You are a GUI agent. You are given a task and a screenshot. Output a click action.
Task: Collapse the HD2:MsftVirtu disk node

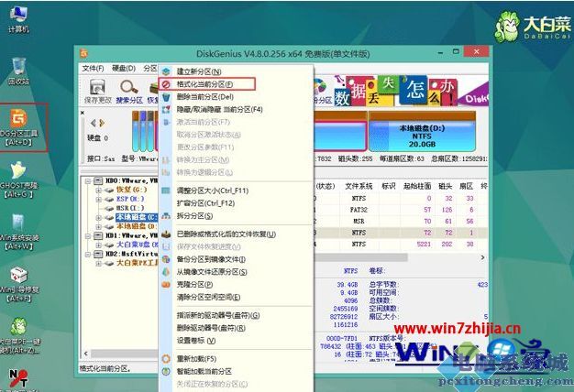click(x=88, y=254)
